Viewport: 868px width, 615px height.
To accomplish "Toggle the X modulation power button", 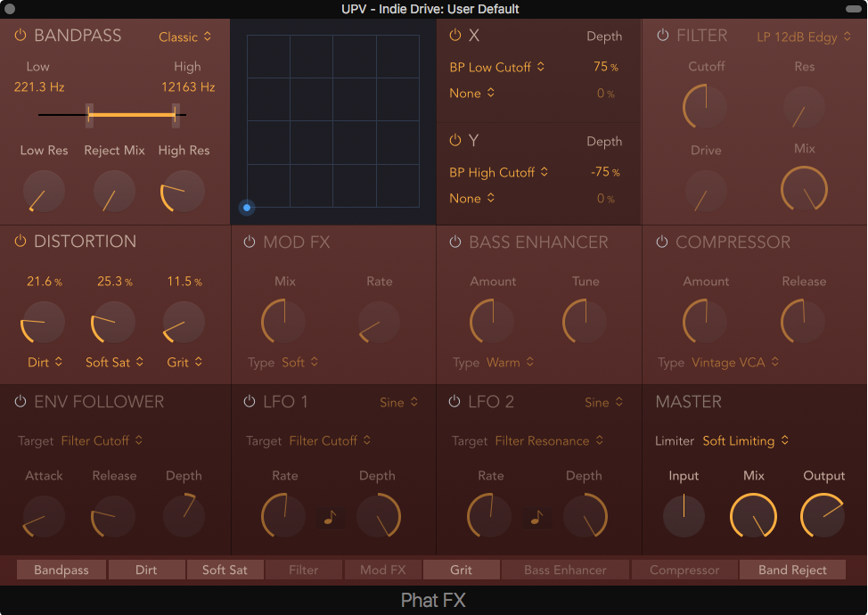I will [455, 35].
